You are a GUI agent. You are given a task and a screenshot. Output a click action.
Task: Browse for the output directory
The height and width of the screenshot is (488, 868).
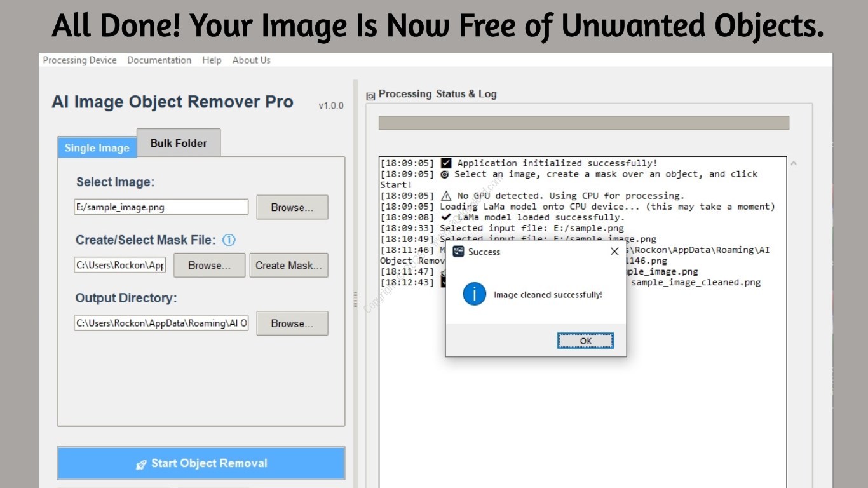tap(292, 323)
